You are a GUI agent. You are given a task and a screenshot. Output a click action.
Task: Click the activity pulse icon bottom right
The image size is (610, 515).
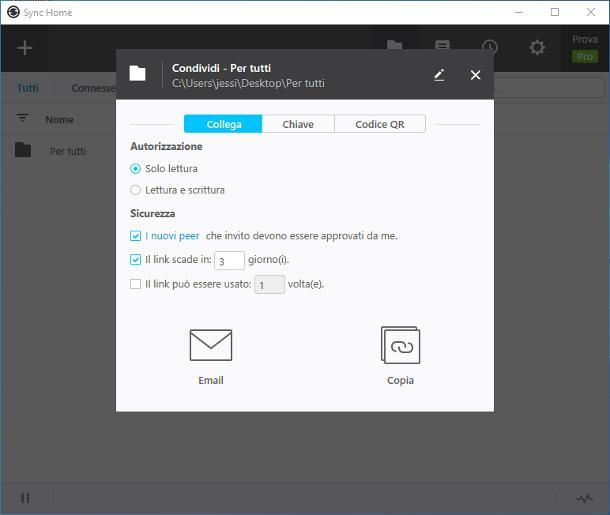coord(585,498)
